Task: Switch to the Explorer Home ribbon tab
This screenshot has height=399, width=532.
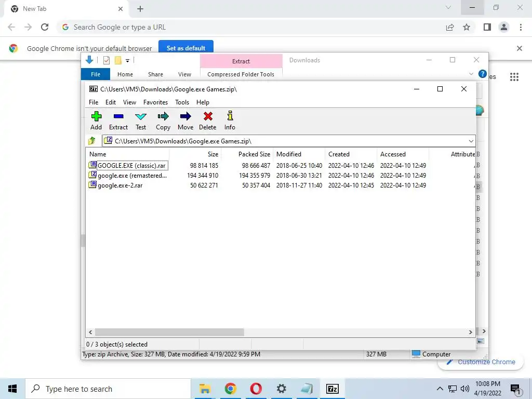Action: (125, 74)
